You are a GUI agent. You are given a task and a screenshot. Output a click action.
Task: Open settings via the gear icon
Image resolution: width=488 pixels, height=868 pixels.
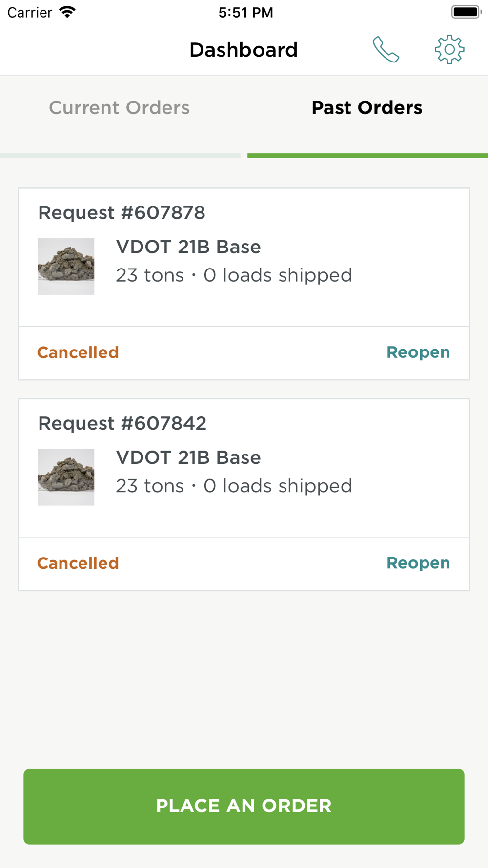pos(449,49)
